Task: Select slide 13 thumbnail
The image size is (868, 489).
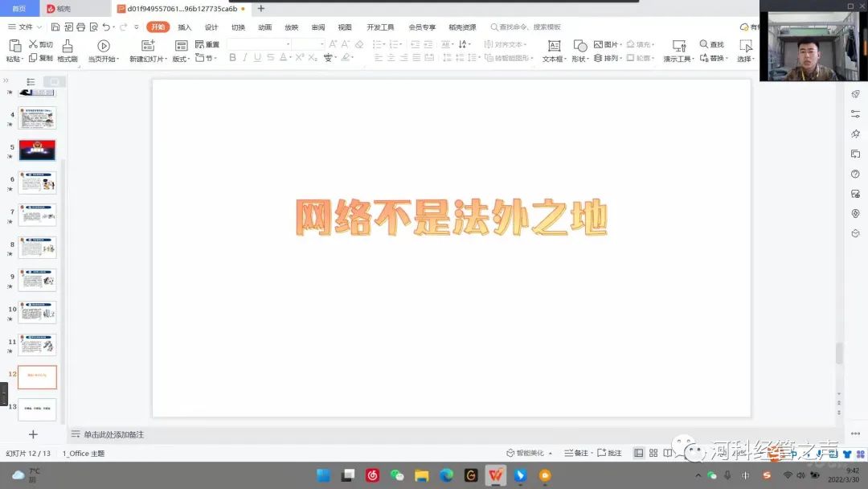Action: [x=37, y=409]
